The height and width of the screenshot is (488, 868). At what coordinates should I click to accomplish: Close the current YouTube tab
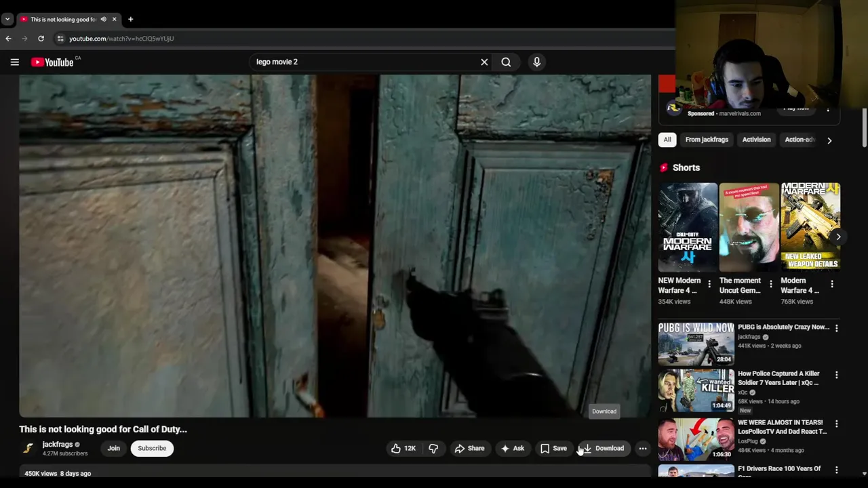(x=114, y=19)
